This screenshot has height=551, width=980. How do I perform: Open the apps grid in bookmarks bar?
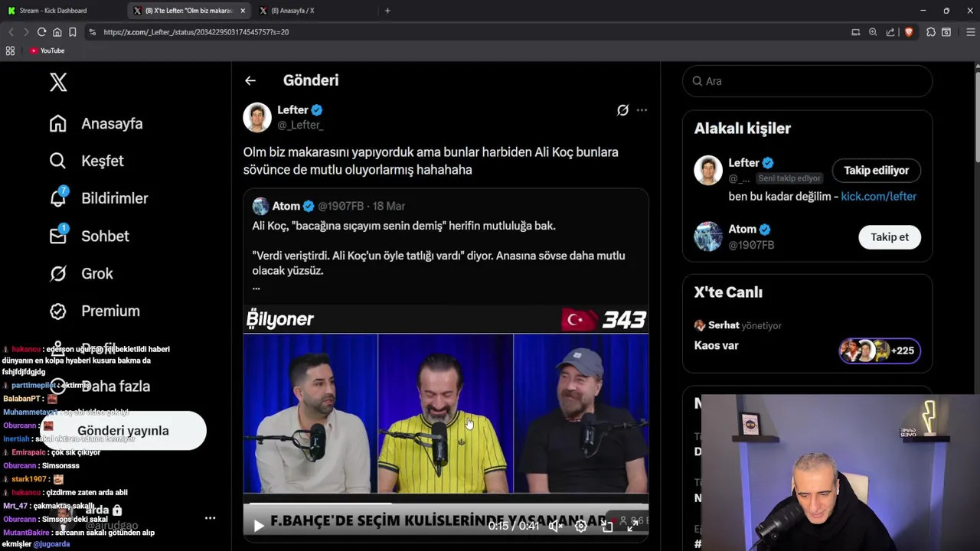tap(10, 51)
